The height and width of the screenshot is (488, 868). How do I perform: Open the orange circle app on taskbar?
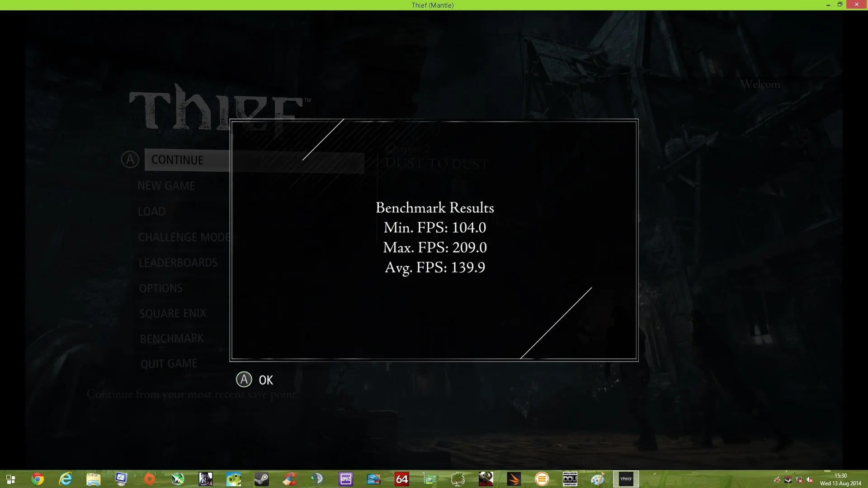(x=542, y=479)
